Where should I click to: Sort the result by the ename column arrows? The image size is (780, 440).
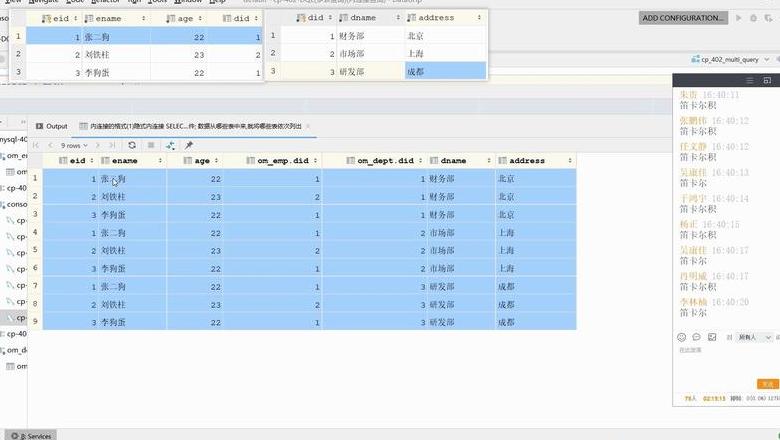(x=160, y=161)
